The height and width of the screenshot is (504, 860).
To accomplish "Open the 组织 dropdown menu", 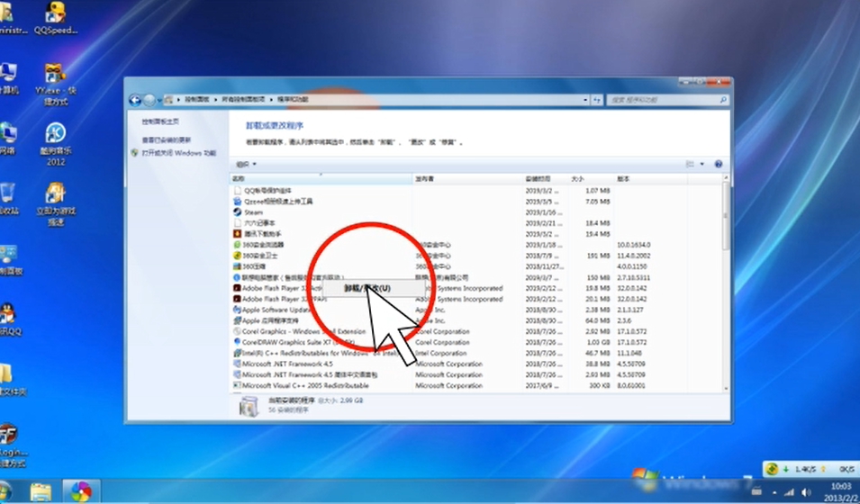I will [x=246, y=165].
